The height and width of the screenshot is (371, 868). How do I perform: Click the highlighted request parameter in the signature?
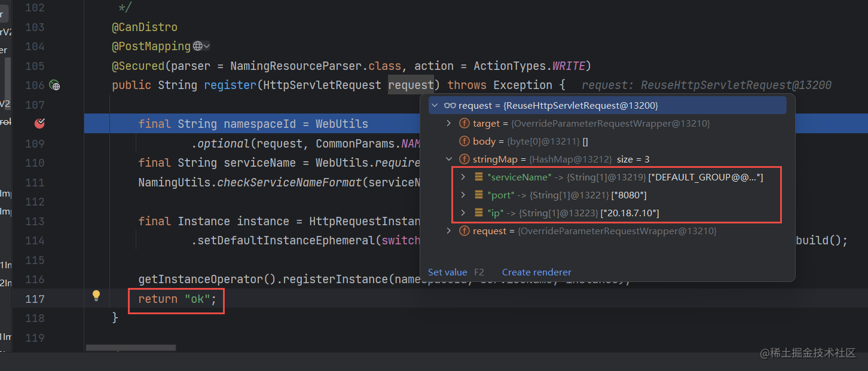[411, 85]
